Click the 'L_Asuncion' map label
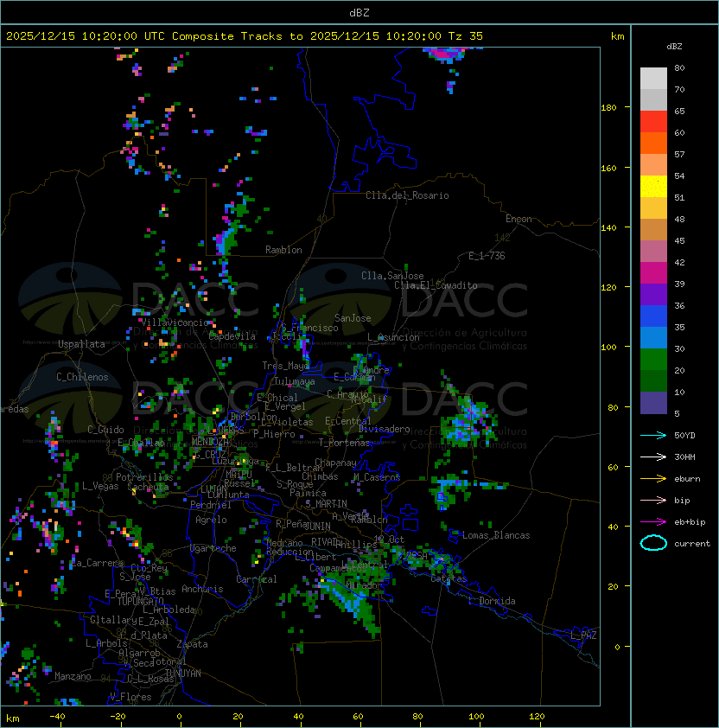The width and height of the screenshot is (719, 728). pos(393,337)
